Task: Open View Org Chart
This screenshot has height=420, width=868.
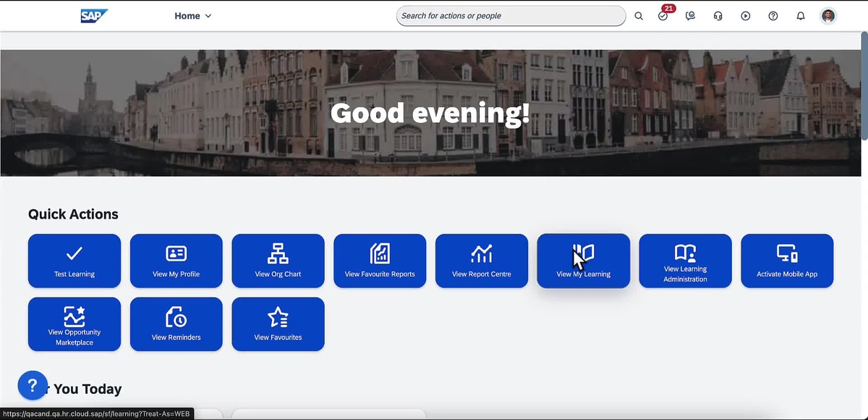Action: click(x=278, y=260)
